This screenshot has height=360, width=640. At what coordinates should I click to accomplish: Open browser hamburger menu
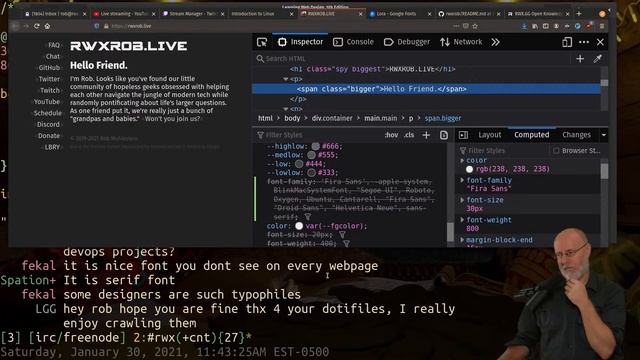tap(602, 26)
